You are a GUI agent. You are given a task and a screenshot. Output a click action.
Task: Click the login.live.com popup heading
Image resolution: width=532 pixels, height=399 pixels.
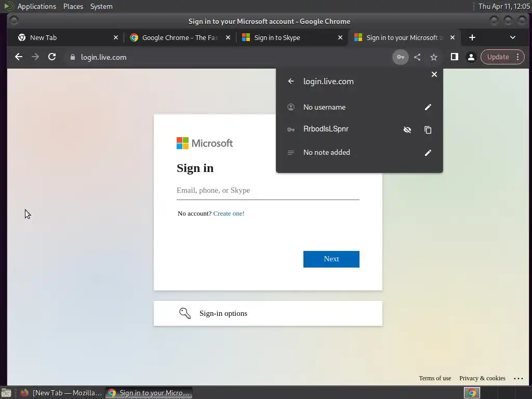click(328, 82)
